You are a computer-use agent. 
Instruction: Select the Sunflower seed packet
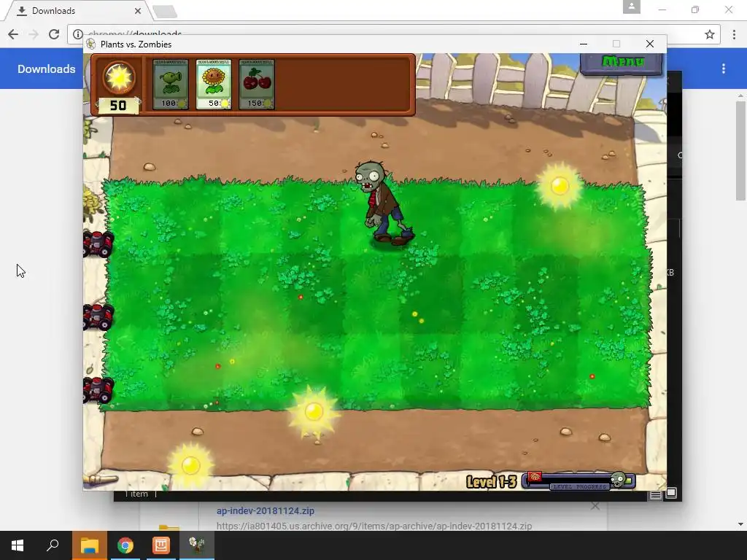point(214,85)
